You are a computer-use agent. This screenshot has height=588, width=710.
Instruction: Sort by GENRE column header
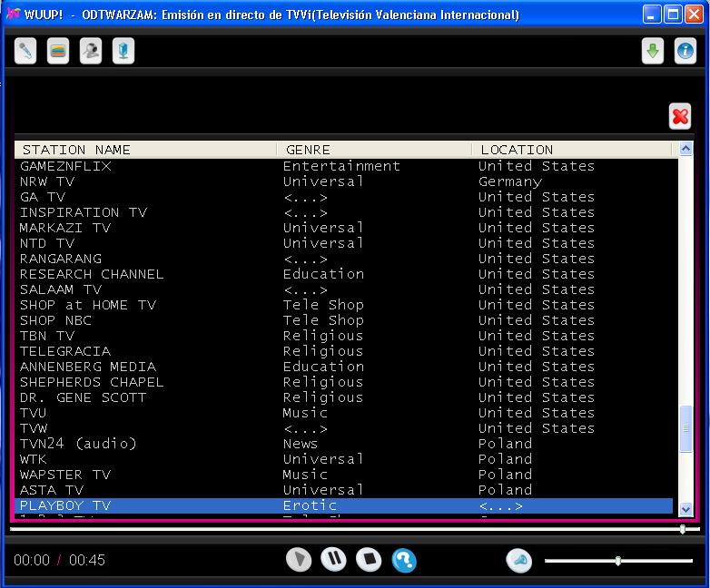(374, 150)
